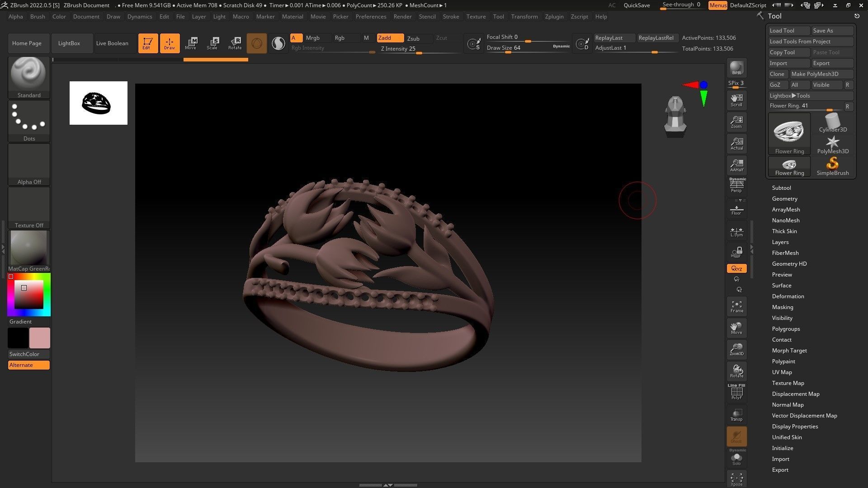Select the SimpleBrush tool
This screenshot has height=488, width=868.
point(833,166)
